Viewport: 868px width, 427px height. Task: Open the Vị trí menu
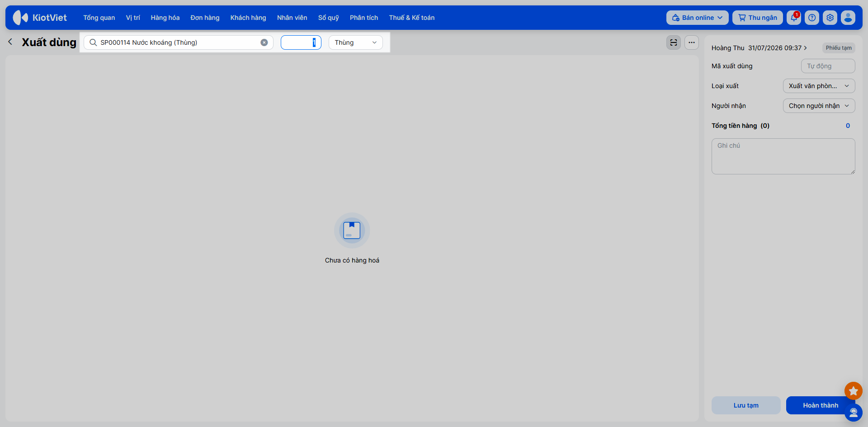click(133, 18)
